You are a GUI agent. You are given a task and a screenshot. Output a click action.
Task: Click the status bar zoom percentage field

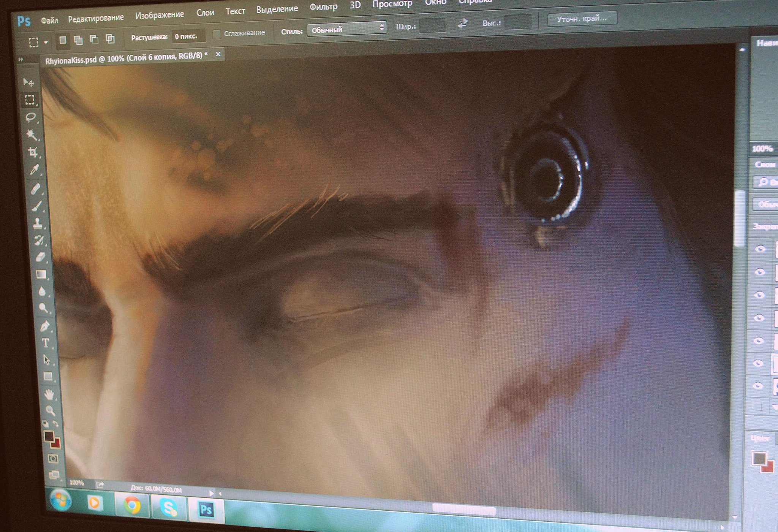pos(77,482)
